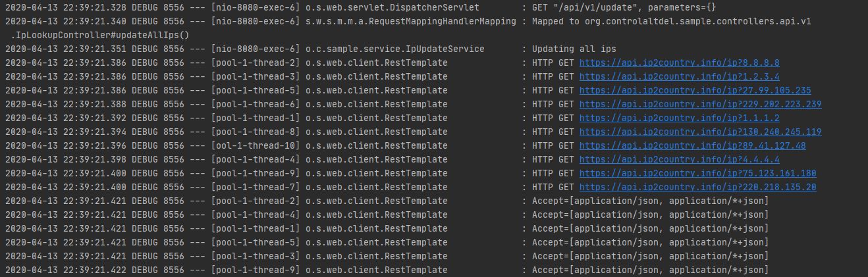The image size is (868, 277).
Task: Click the IpUpdateService logger name
Action: point(395,49)
